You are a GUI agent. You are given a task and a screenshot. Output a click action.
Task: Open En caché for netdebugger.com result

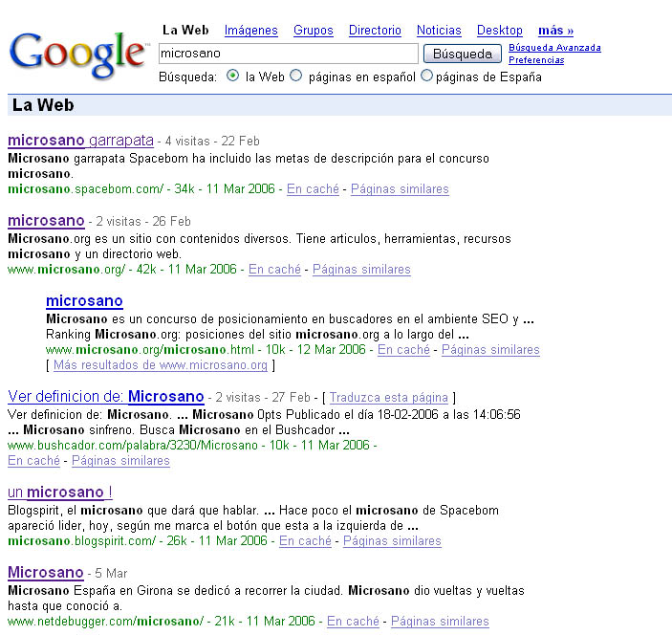click(x=353, y=622)
